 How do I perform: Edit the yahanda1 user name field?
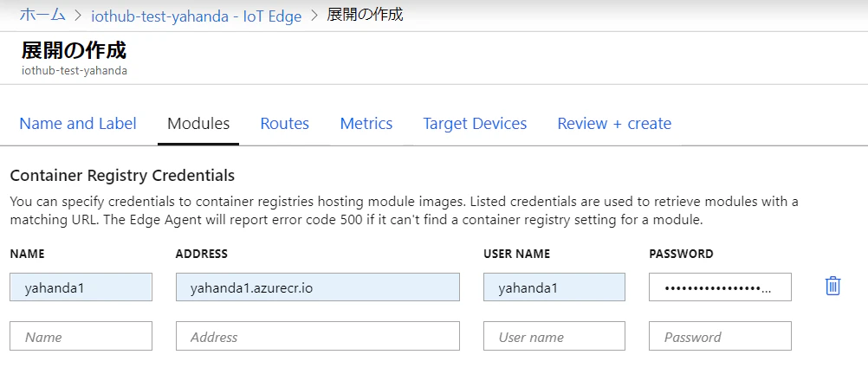pos(554,287)
